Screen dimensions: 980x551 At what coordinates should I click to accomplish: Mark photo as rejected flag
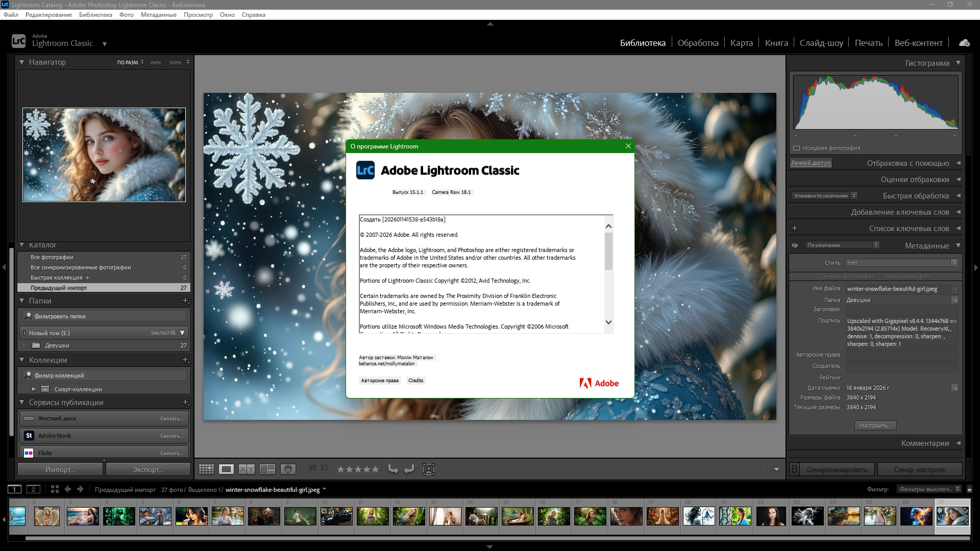tap(325, 468)
